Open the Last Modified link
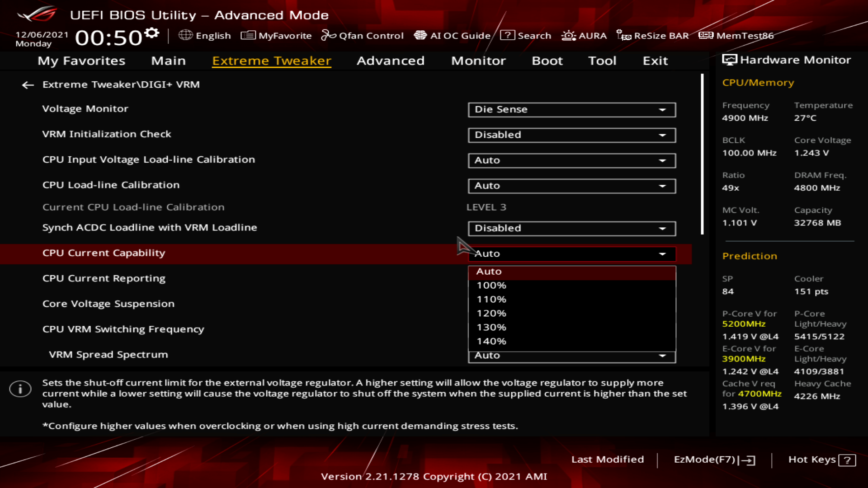This screenshot has height=488, width=868. click(607, 460)
